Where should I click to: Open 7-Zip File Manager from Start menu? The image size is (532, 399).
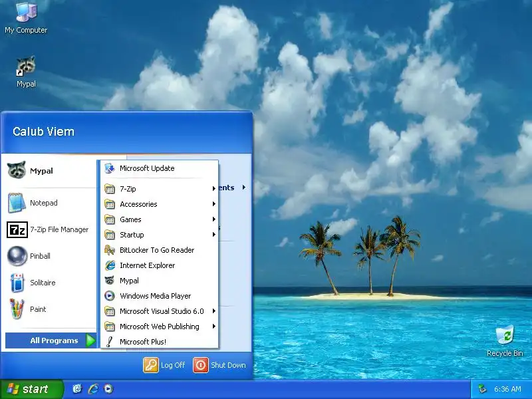[49, 229]
